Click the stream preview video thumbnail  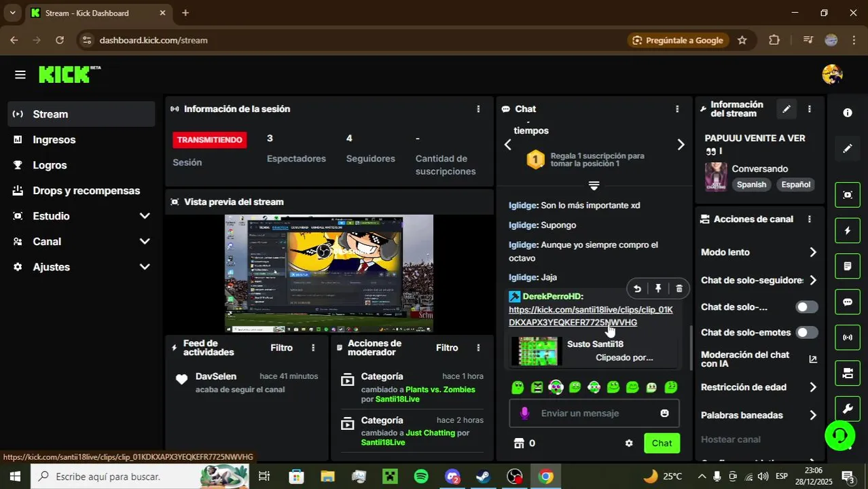pos(329,273)
